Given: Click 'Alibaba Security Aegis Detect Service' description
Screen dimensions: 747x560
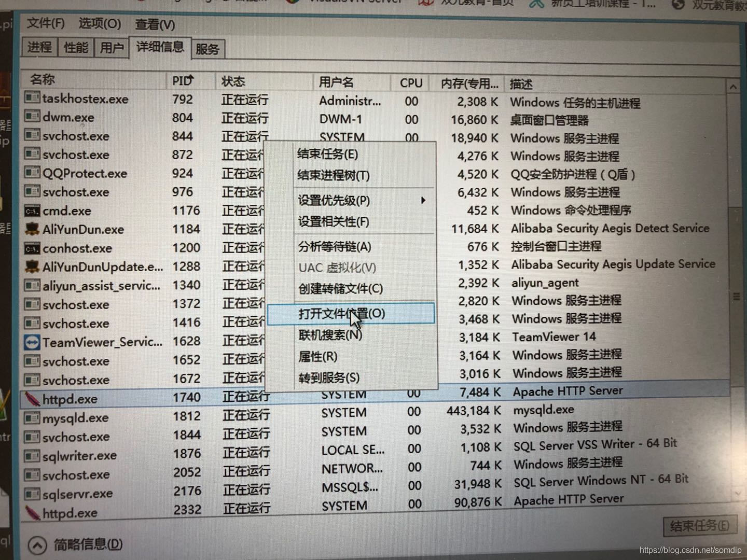Looking at the screenshot, I should 610,228.
